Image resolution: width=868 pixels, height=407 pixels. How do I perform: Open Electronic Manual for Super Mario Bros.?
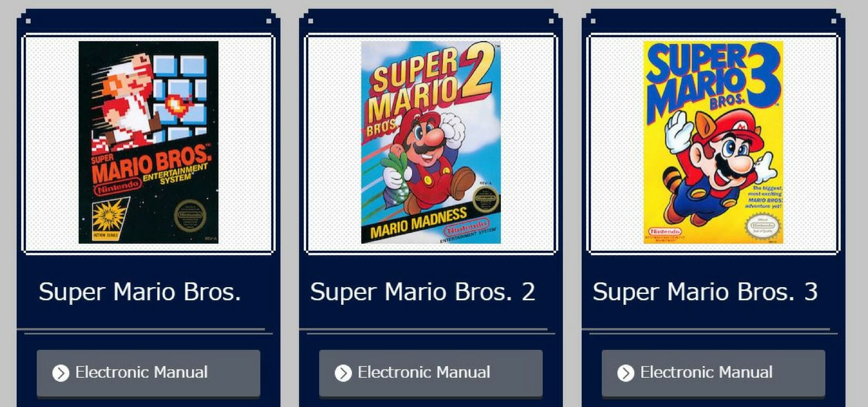tap(148, 373)
